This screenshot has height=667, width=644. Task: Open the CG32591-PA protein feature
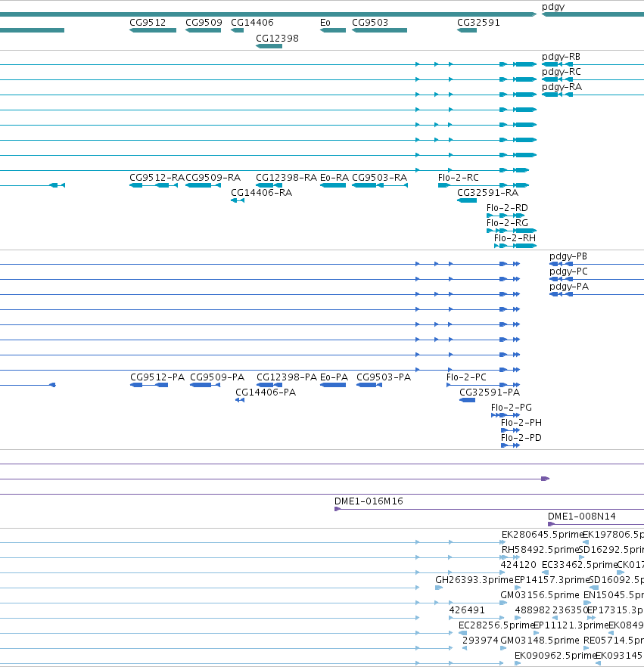[468, 400]
